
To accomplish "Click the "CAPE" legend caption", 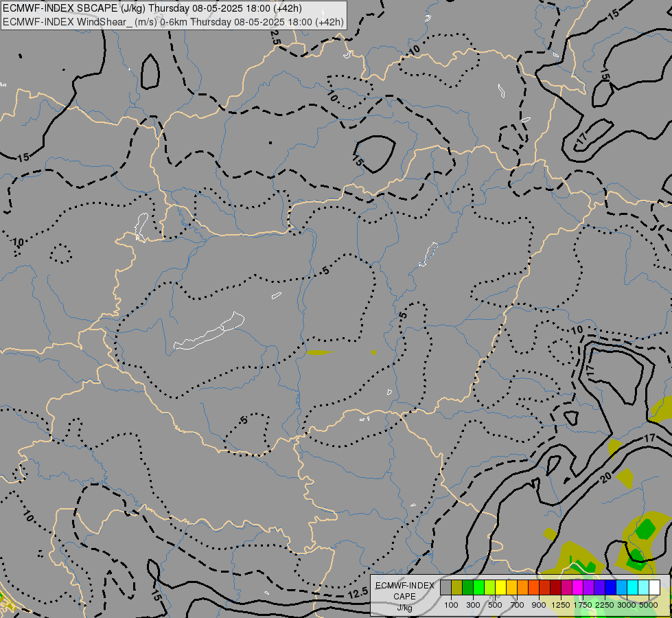I will (404, 597).
